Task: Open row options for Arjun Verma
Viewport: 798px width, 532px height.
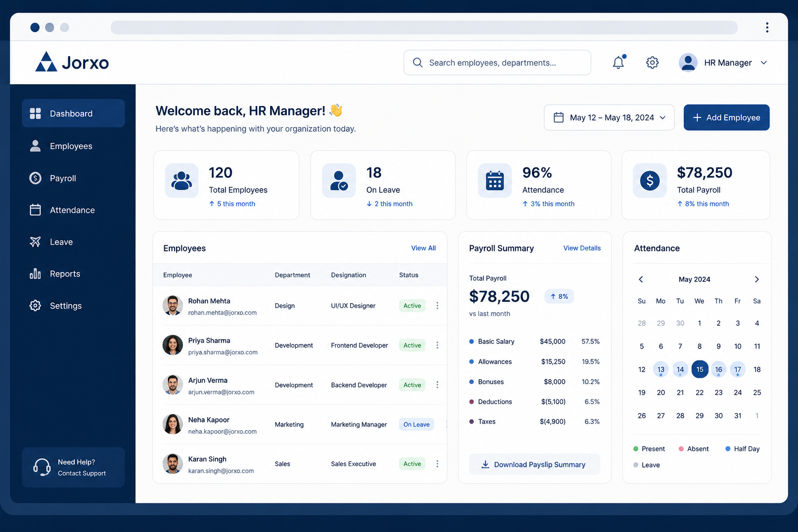Action: [x=437, y=384]
